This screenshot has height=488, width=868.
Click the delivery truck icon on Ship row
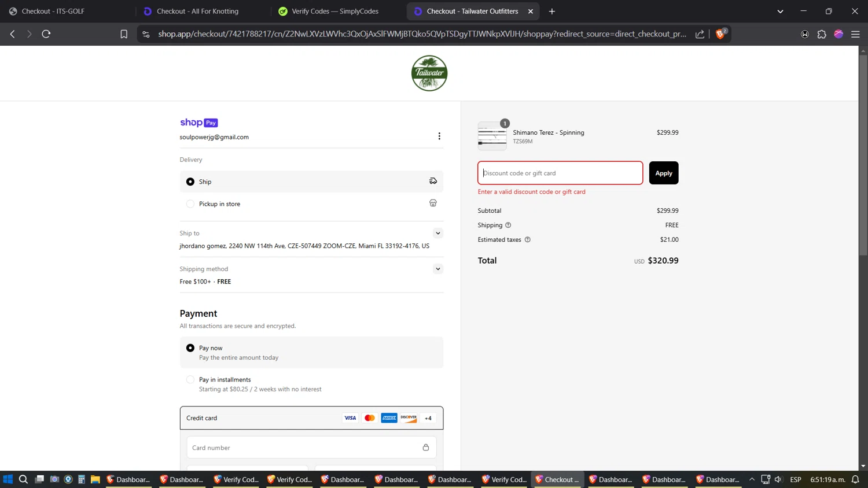[433, 181]
